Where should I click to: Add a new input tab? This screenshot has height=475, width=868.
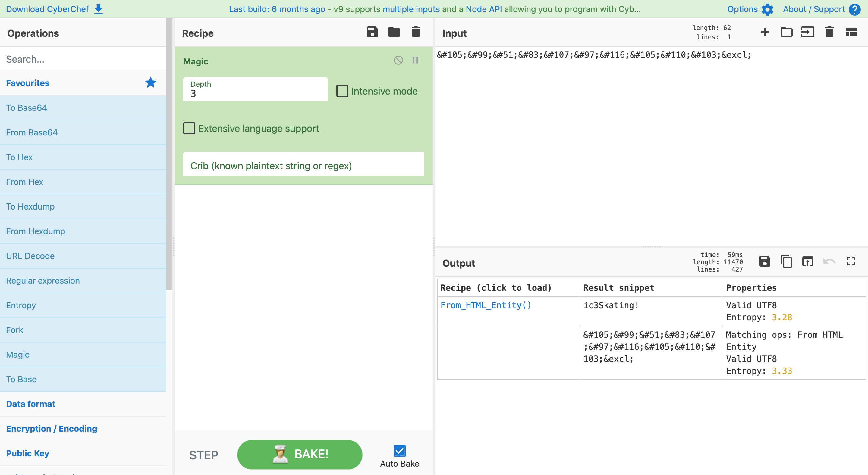[x=765, y=32]
